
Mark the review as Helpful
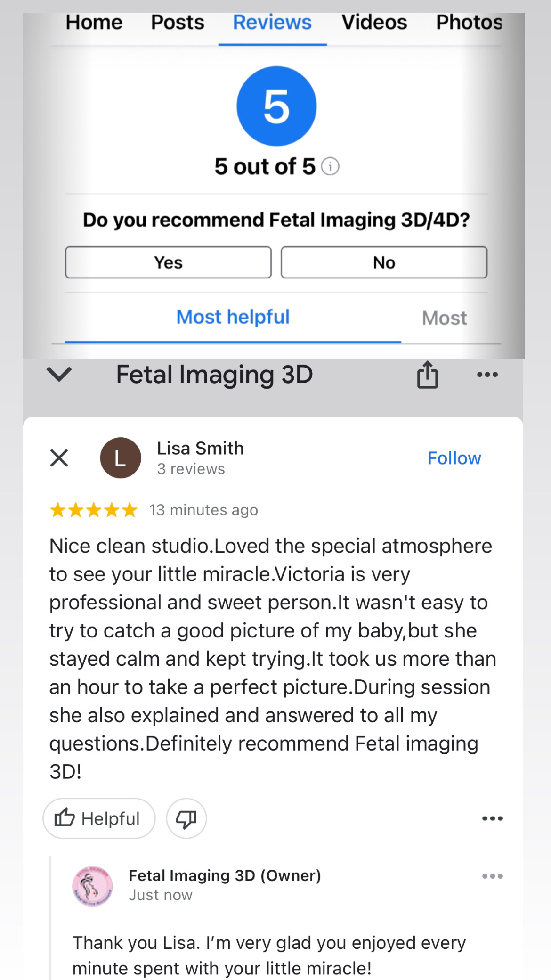point(99,819)
